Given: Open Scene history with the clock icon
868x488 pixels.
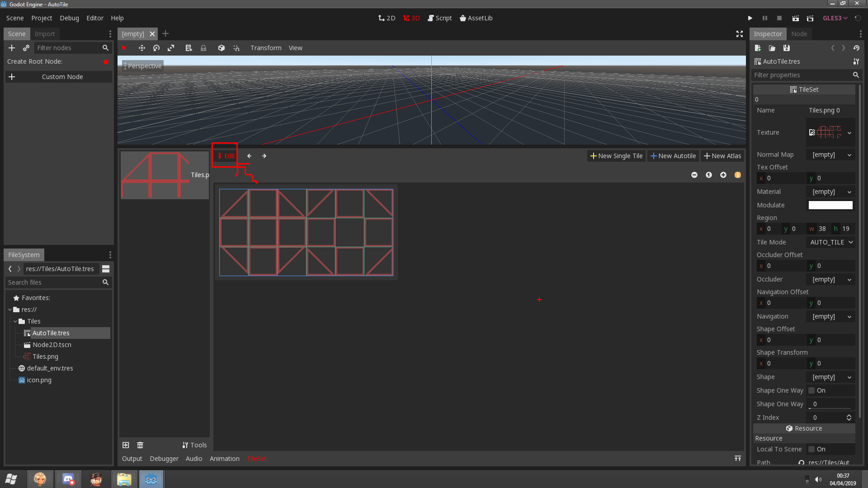Looking at the screenshot, I should [857, 48].
